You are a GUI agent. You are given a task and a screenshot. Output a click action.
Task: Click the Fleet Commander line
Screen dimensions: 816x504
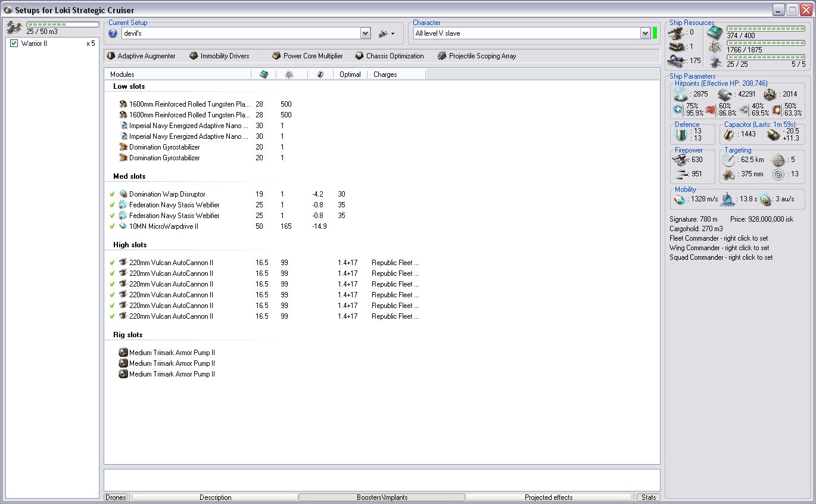pos(720,238)
